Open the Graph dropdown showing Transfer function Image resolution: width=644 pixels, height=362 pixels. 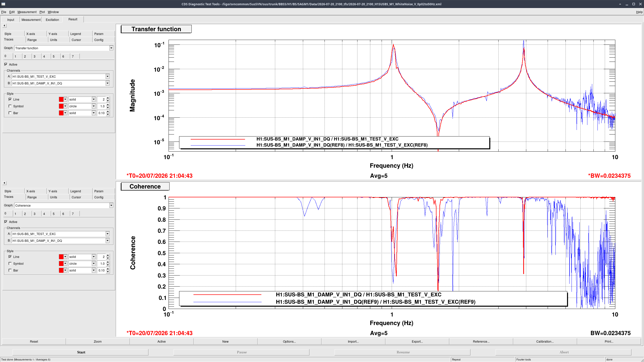tap(111, 48)
